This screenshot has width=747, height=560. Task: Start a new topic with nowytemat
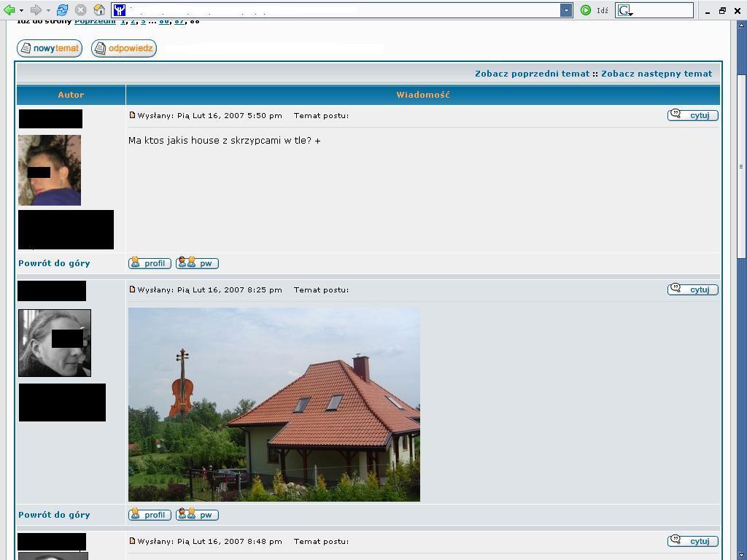(50, 48)
